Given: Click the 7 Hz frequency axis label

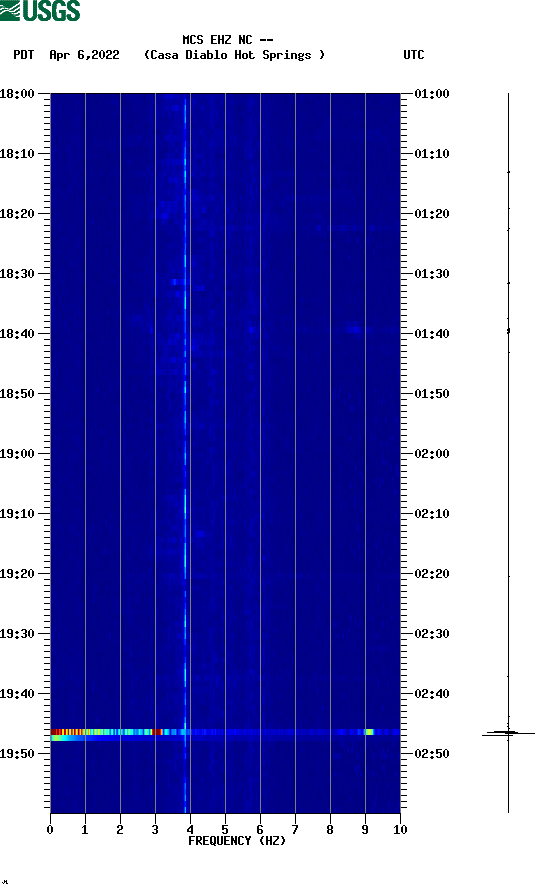Looking at the screenshot, I should pos(295,830).
